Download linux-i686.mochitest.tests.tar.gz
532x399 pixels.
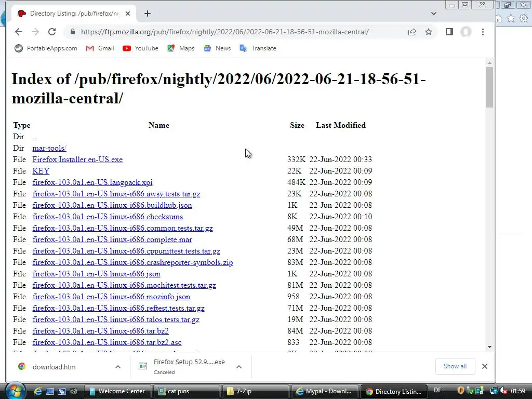click(124, 285)
